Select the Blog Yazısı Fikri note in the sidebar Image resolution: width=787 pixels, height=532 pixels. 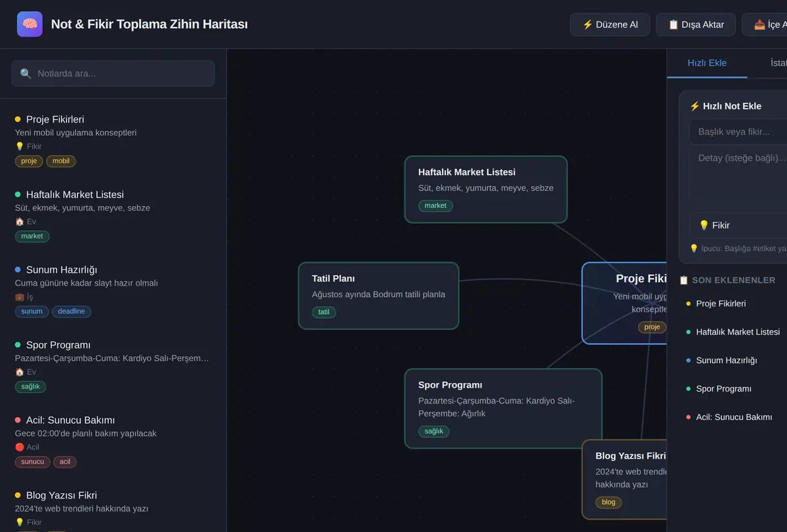(113, 508)
